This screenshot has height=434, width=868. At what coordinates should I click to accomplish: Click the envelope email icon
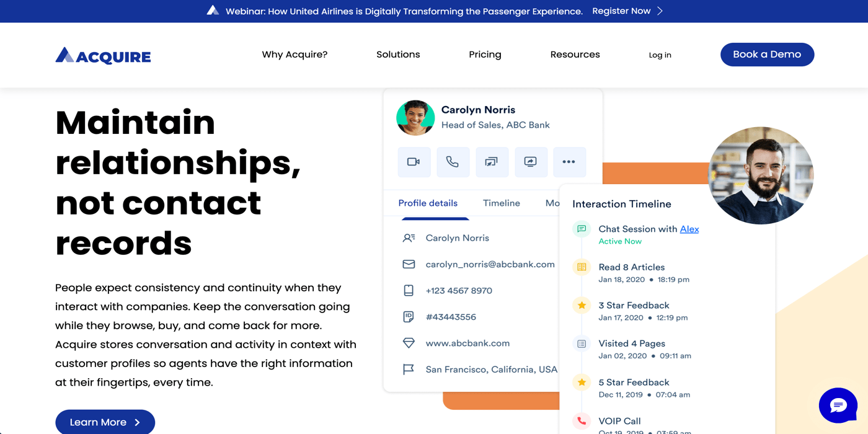(409, 264)
